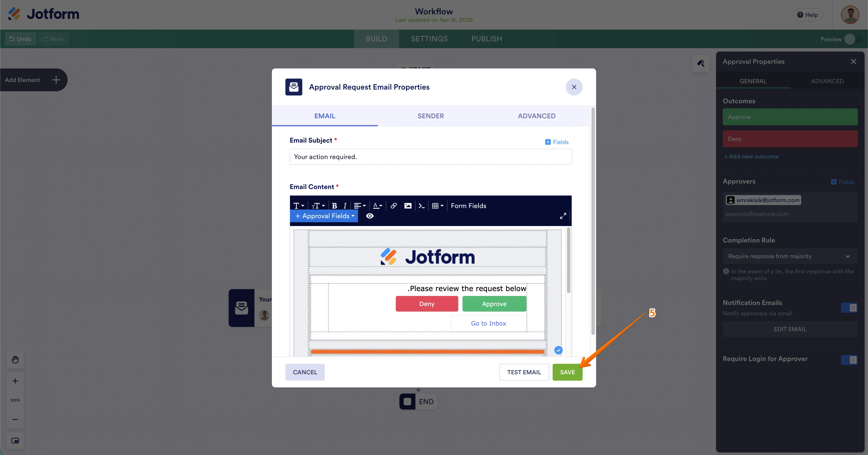Open the font family dropdown in editor toolbar
868x455 pixels.
click(x=298, y=206)
